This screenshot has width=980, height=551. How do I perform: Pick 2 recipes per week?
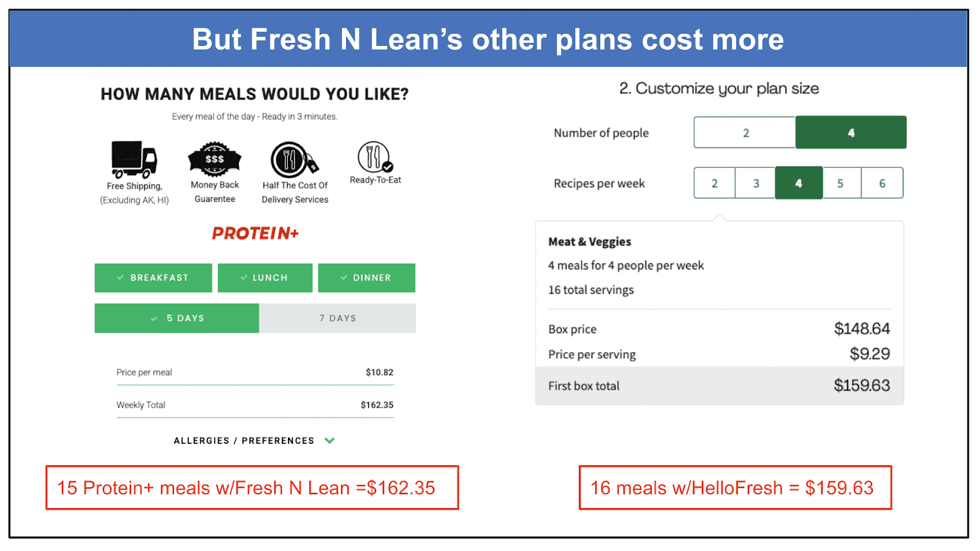[714, 183]
